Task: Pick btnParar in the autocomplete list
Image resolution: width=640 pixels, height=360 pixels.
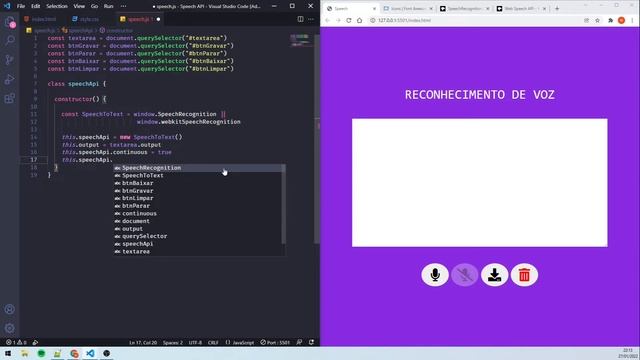Action: point(199,206)
